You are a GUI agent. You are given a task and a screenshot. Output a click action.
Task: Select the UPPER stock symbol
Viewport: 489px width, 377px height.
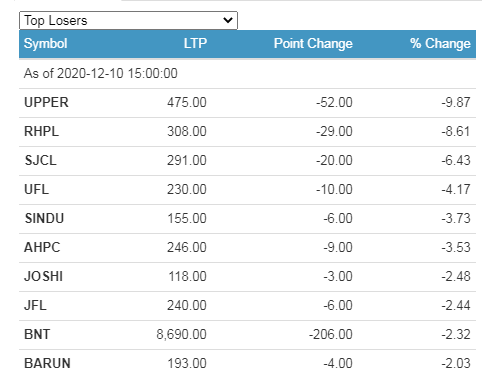tap(46, 102)
